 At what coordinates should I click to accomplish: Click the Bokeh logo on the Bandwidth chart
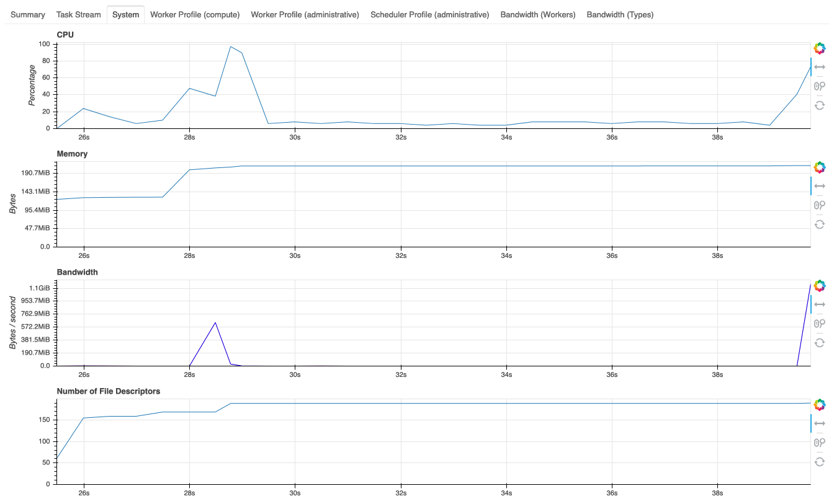[x=820, y=286]
